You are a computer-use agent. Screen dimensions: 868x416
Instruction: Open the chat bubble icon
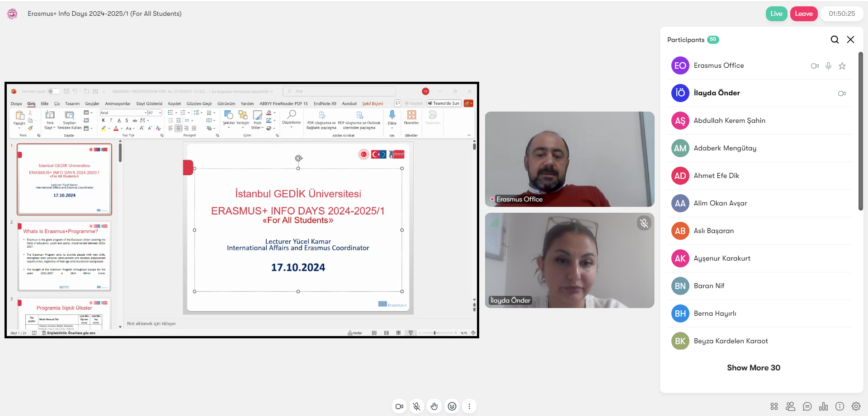(x=807, y=407)
